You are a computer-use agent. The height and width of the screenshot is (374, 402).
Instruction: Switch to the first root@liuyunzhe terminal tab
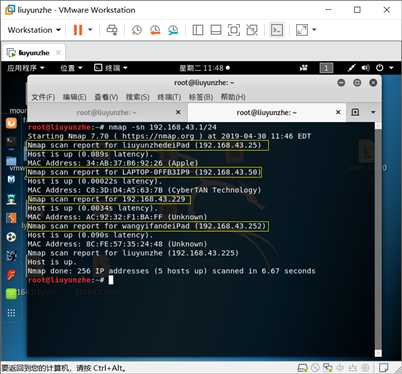[x=107, y=113]
